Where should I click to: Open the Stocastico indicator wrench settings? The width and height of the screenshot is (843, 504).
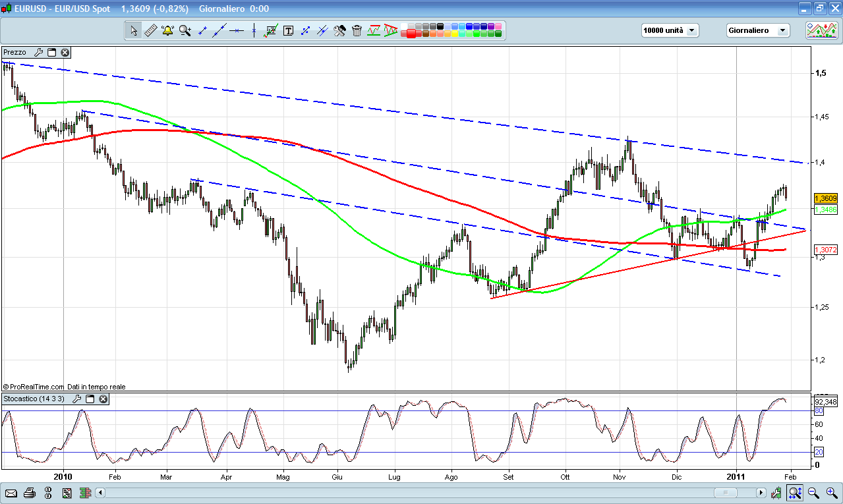click(76, 399)
